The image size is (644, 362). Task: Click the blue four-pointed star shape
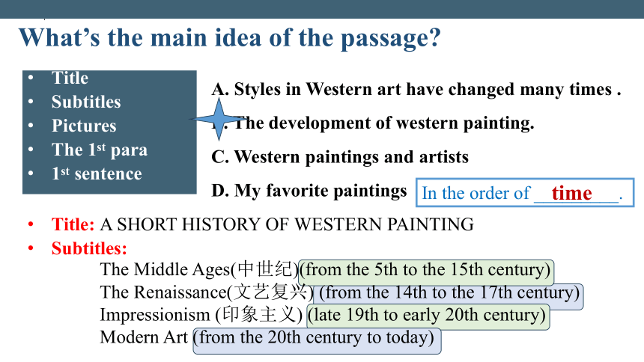click(x=219, y=119)
